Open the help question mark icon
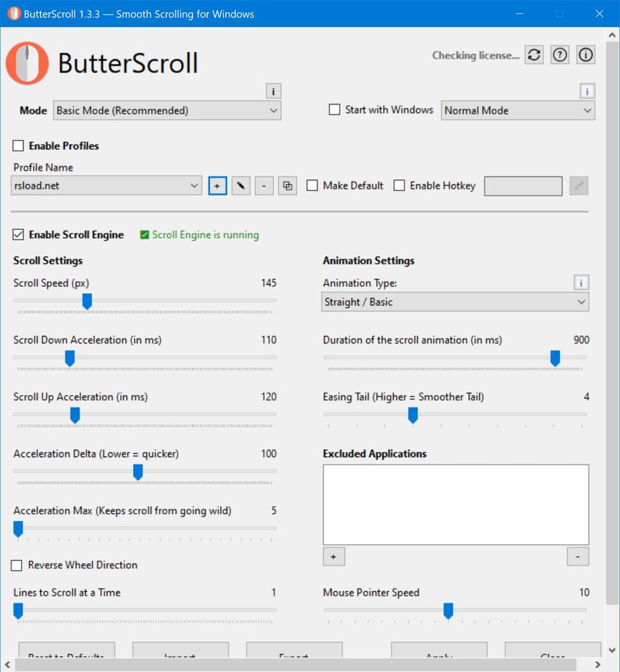The height and width of the screenshot is (672, 620). (559, 55)
